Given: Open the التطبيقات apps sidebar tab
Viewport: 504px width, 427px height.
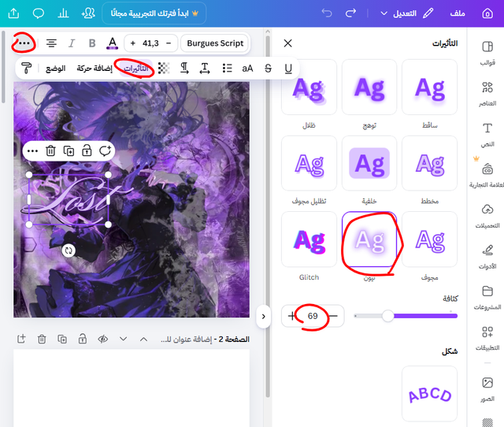Looking at the screenshot, I should coord(487,338).
